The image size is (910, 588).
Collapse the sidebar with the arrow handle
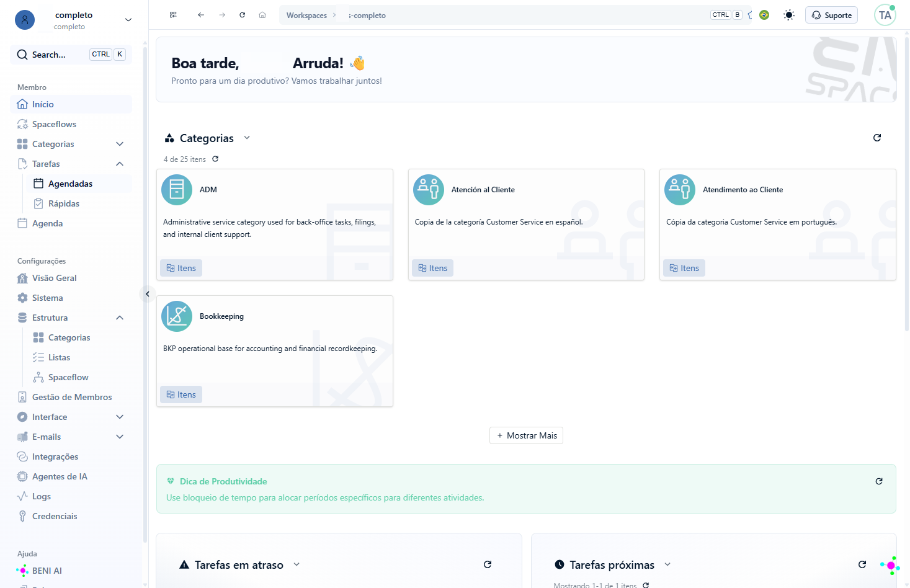click(148, 294)
